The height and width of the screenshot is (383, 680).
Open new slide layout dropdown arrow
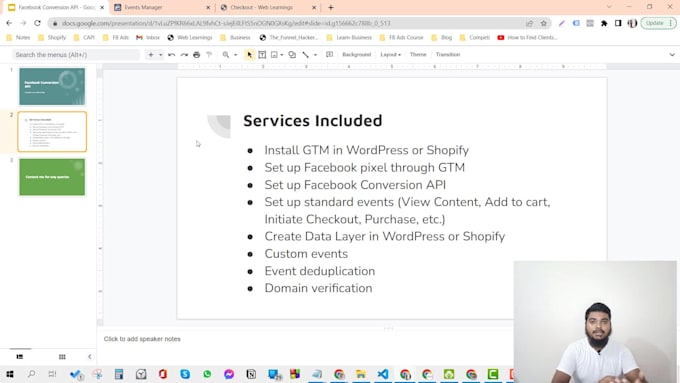tap(160, 55)
